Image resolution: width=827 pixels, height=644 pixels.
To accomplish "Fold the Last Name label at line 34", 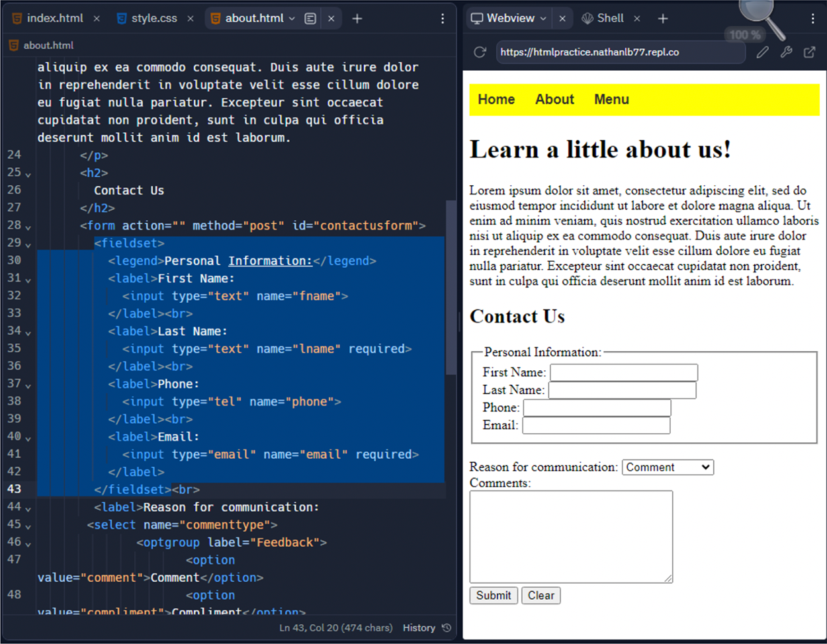I will pos(28,333).
